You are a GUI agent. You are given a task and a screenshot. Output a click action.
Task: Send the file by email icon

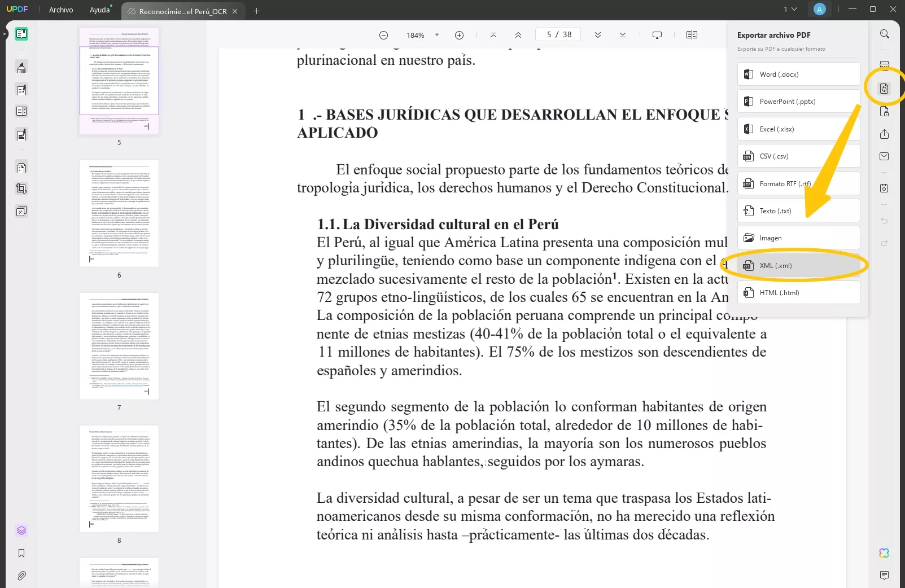(x=885, y=156)
